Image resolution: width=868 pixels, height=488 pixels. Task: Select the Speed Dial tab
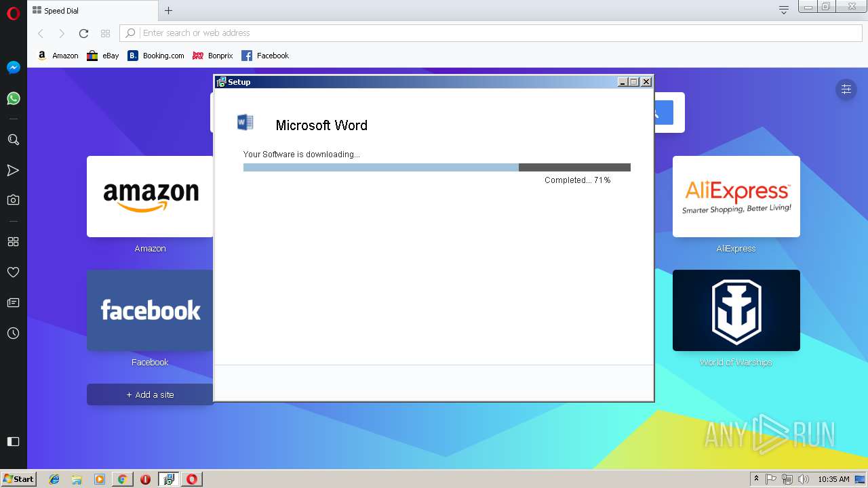coord(92,10)
